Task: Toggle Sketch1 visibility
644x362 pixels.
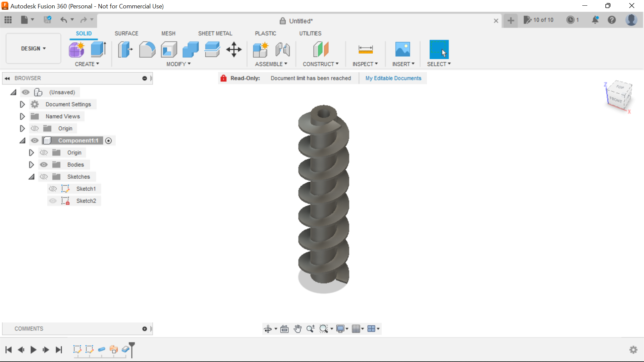Action: click(53, 189)
